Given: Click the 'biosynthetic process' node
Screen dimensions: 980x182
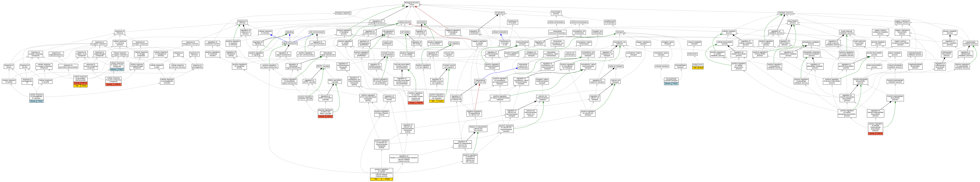Looking at the screenshot, I should (x=793, y=22).
